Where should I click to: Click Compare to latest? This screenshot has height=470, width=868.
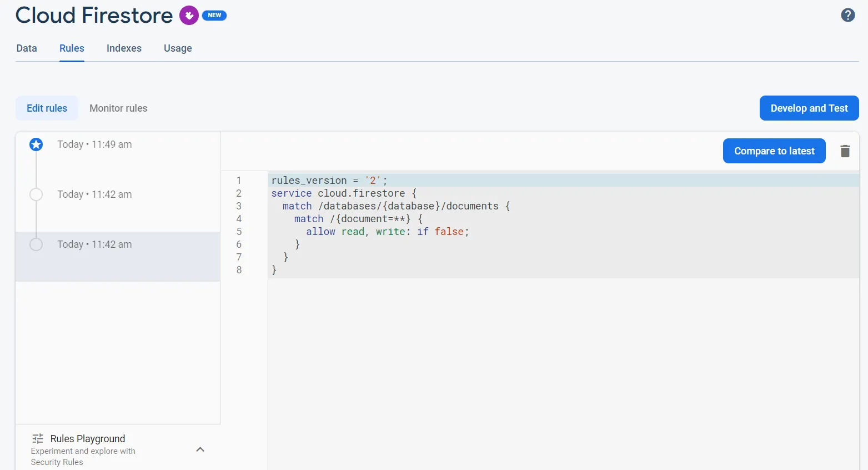coord(774,151)
